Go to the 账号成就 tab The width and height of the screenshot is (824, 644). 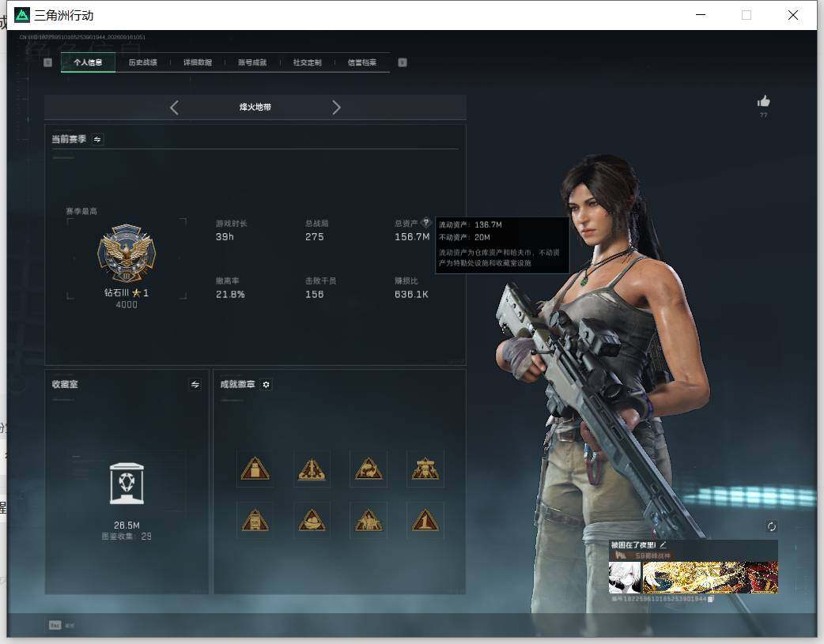pos(252,62)
